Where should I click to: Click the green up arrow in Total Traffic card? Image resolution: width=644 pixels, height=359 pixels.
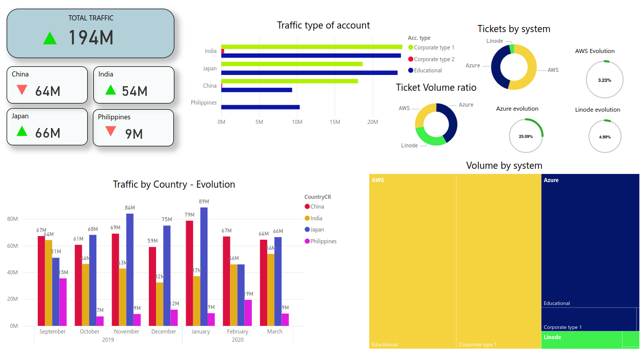point(50,38)
